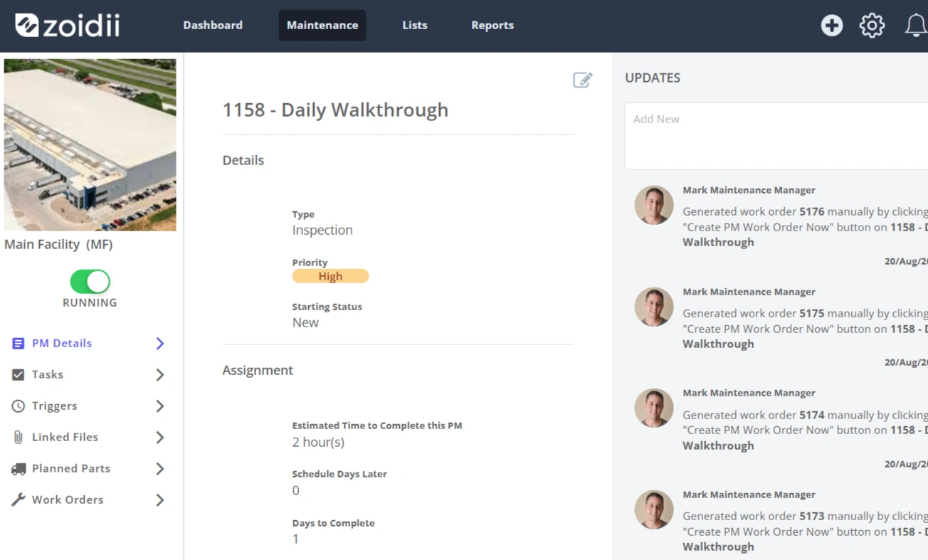Click the 2 hour(s) estimated time value
This screenshot has width=928, height=560.
coord(318,442)
